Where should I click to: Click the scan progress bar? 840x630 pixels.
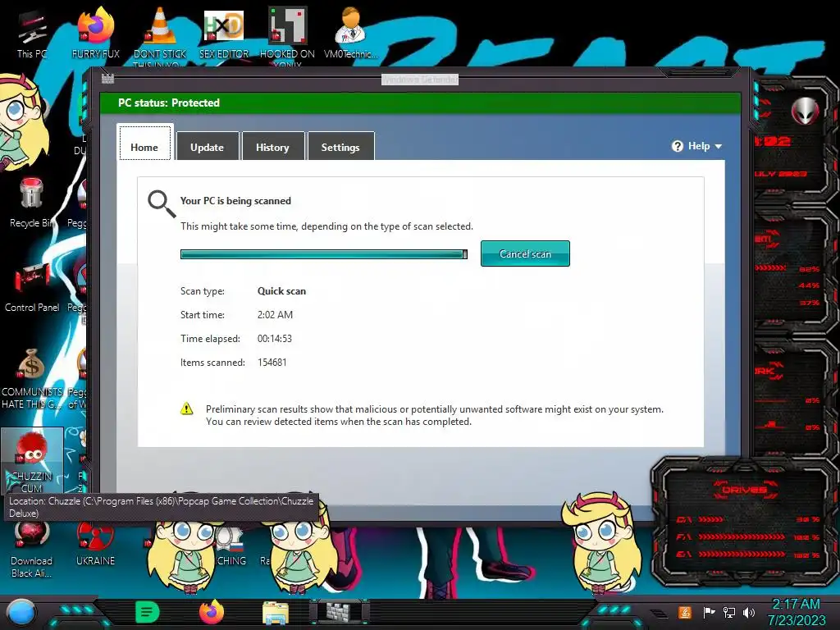click(x=323, y=254)
